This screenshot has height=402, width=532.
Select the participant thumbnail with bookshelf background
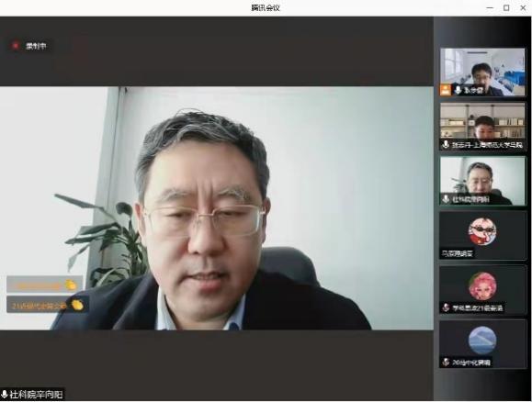[x=482, y=126]
